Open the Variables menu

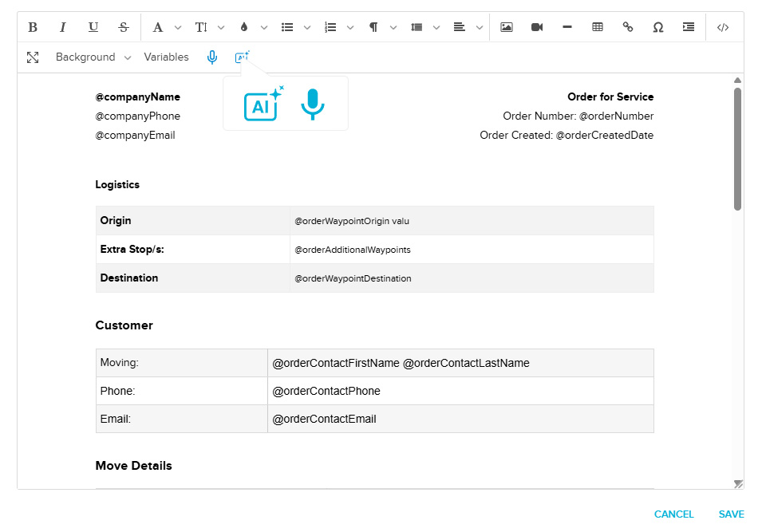point(166,57)
